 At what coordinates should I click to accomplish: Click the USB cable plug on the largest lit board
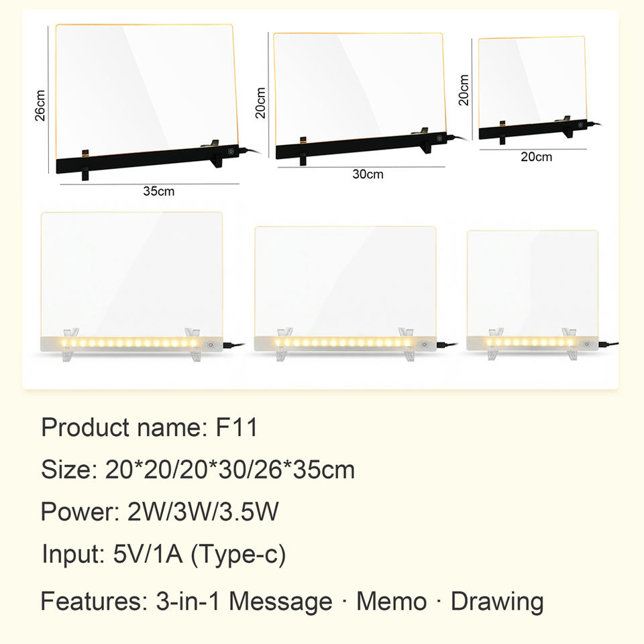(x=231, y=345)
